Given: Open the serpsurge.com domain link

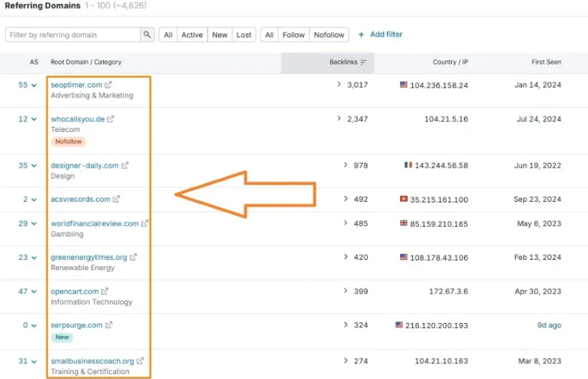Looking at the screenshot, I should pyautogui.click(x=76, y=325).
